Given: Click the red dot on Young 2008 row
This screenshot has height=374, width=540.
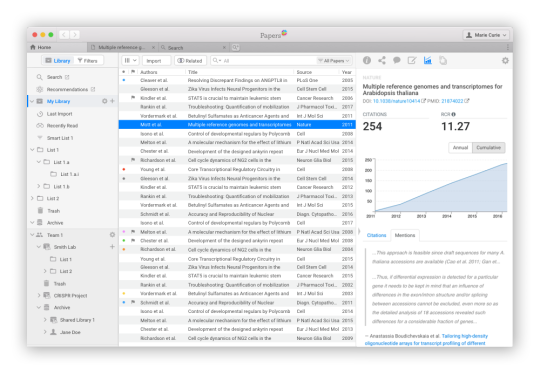Looking at the screenshot, I should (x=124, y=169).
